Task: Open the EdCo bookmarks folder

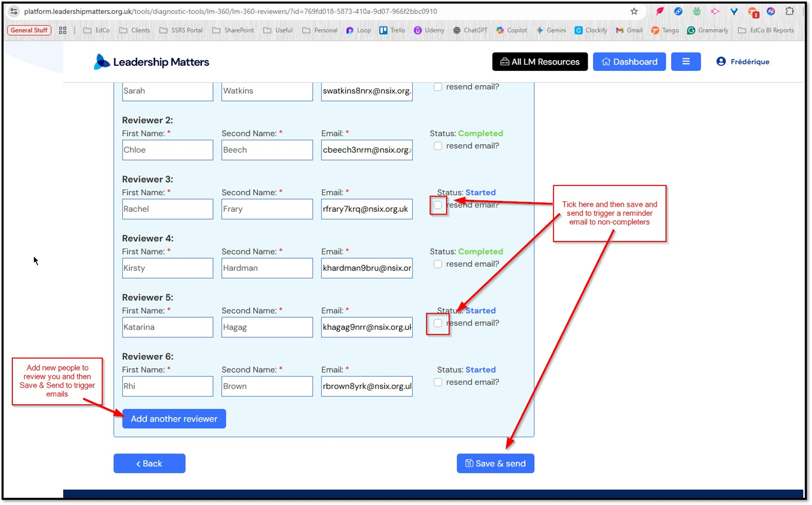Action: [x=97, y=30]
